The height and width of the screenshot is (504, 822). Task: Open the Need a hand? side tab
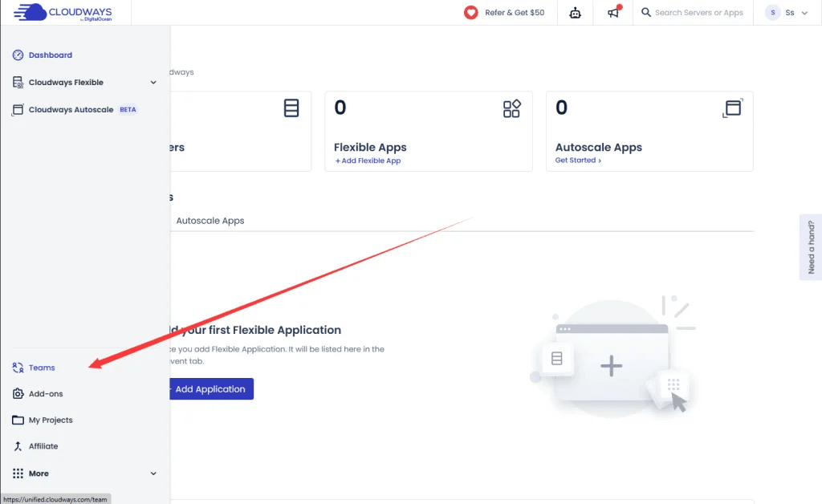(x=811, y=247)
